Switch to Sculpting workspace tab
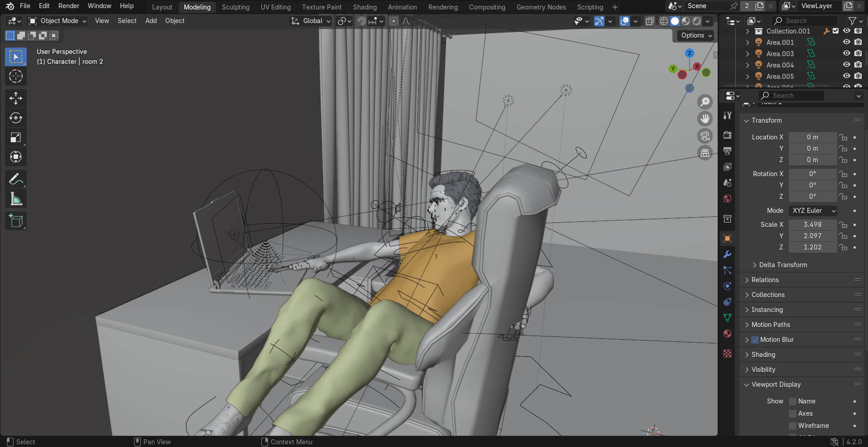The height and width of the screenshot is (447, 868). pos(235,7)
